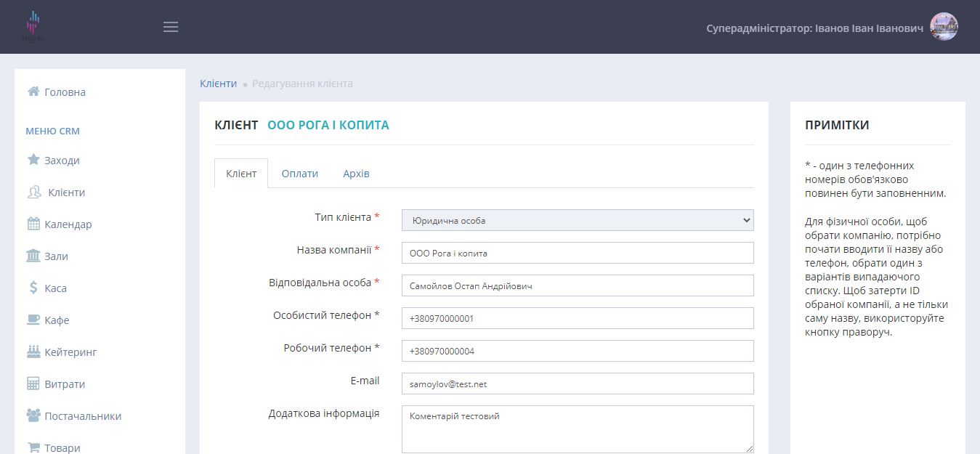980x454 pixels.
Task: Click the home icon next to Головна
Action: 33,92
